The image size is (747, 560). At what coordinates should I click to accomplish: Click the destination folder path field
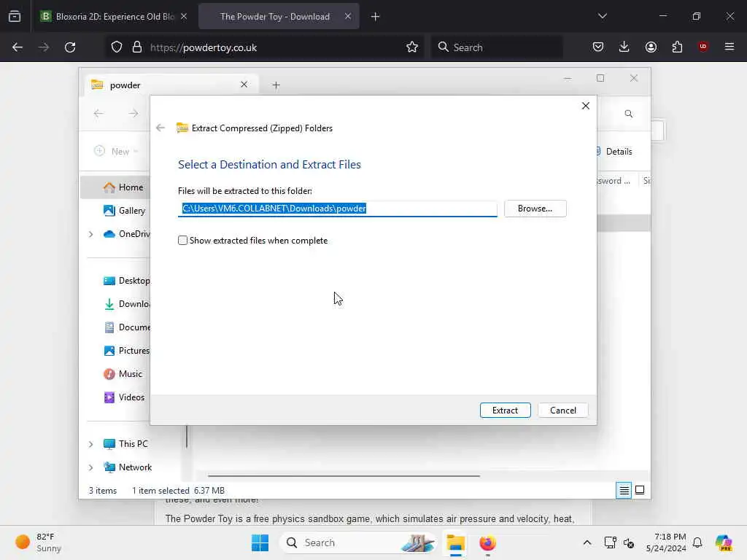(x=337, y=209)
